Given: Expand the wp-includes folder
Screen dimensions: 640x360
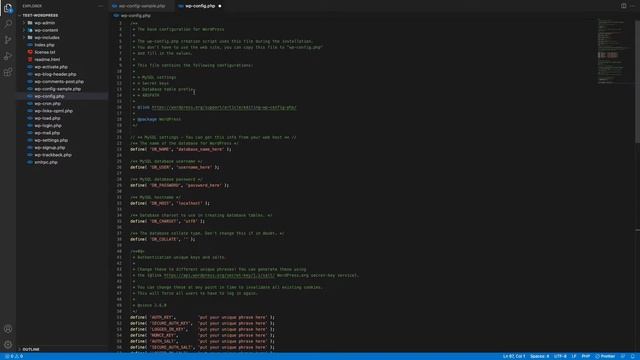Looking at the screenshot, I should (47, 38).
